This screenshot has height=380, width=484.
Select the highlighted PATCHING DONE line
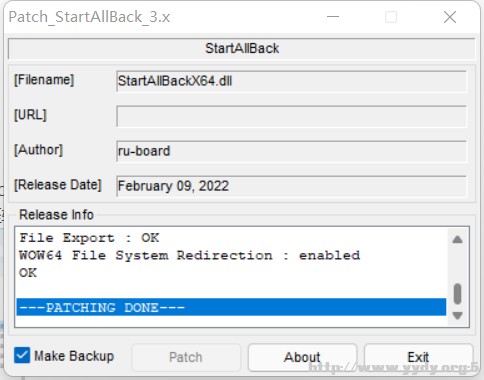[231, 307]
